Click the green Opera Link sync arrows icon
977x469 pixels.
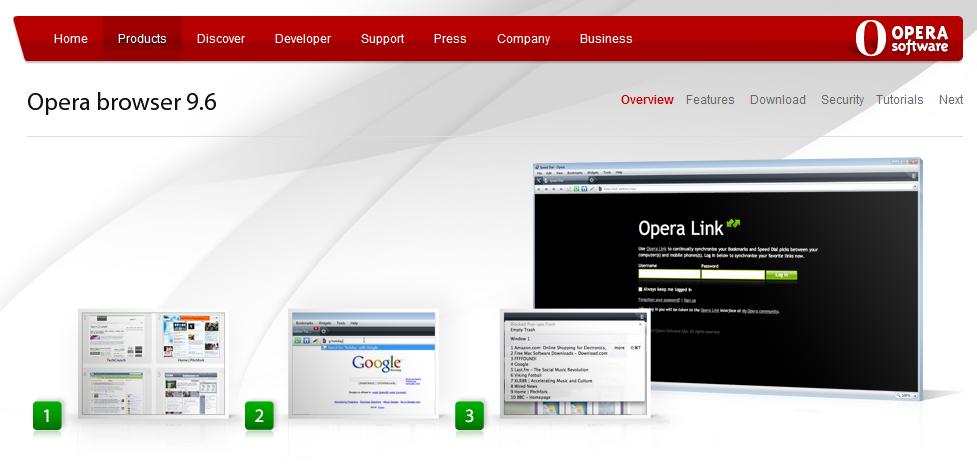coord(733,224)
